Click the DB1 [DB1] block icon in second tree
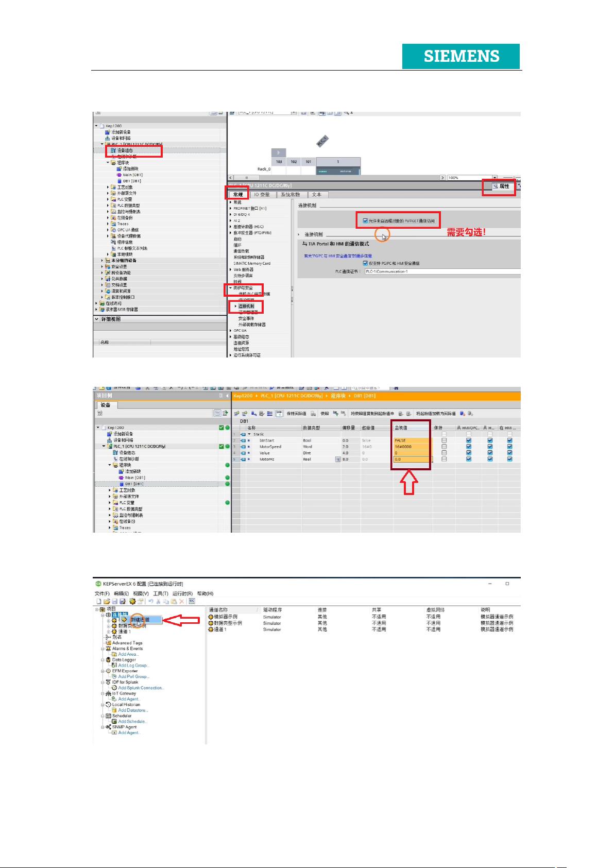The image size is (614, 868). click(x=122, y=484)
